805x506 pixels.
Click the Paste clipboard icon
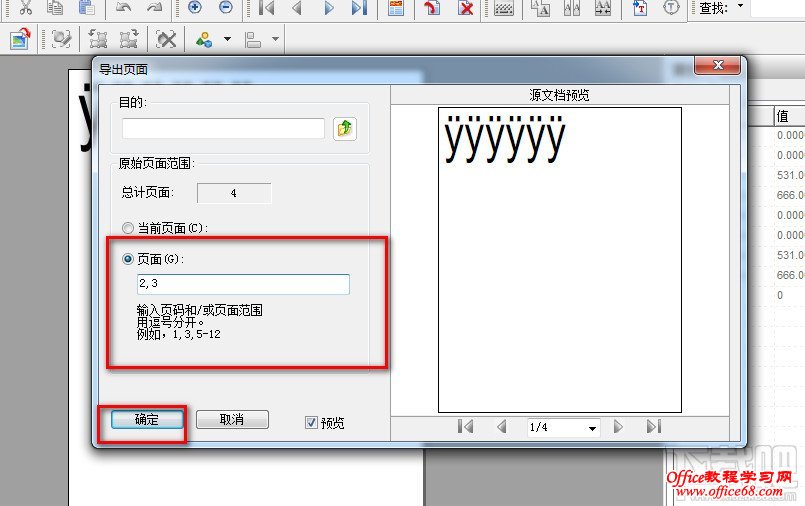(x=86, y=8)
